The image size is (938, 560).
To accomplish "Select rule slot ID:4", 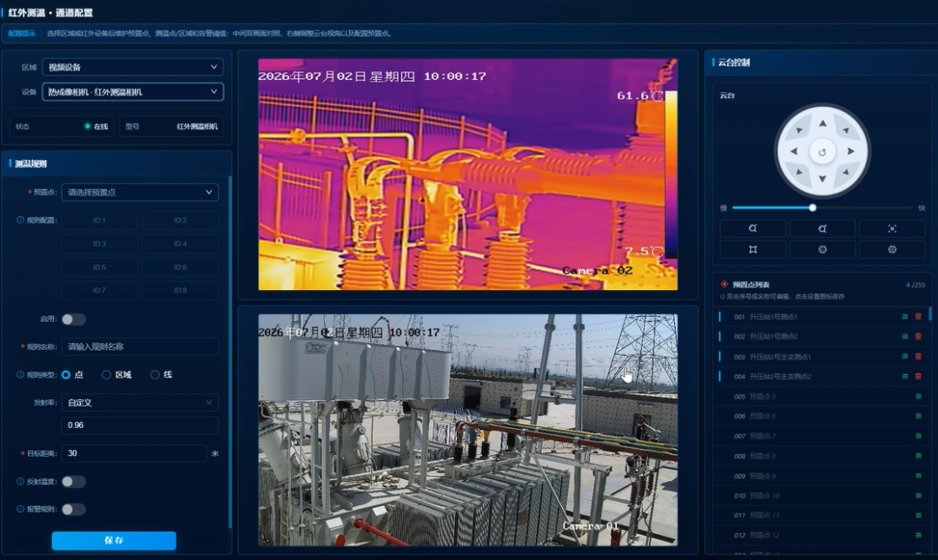I will (180, 243).
